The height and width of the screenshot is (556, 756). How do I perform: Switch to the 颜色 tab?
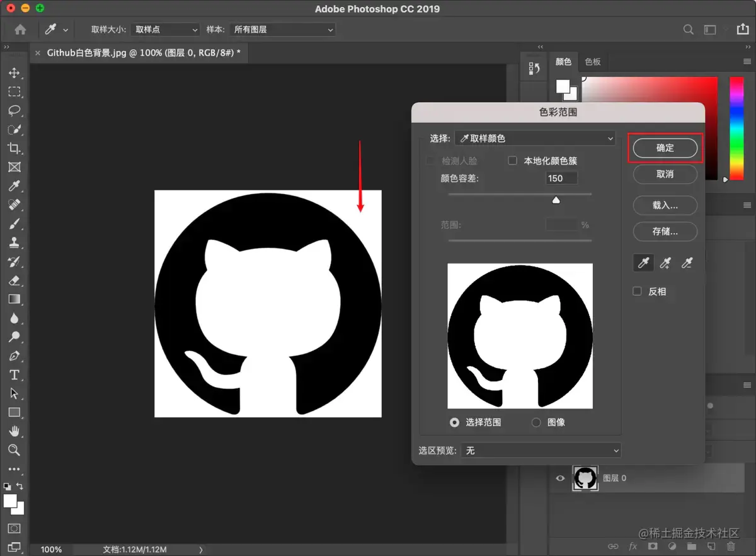[x=563, y=62]
